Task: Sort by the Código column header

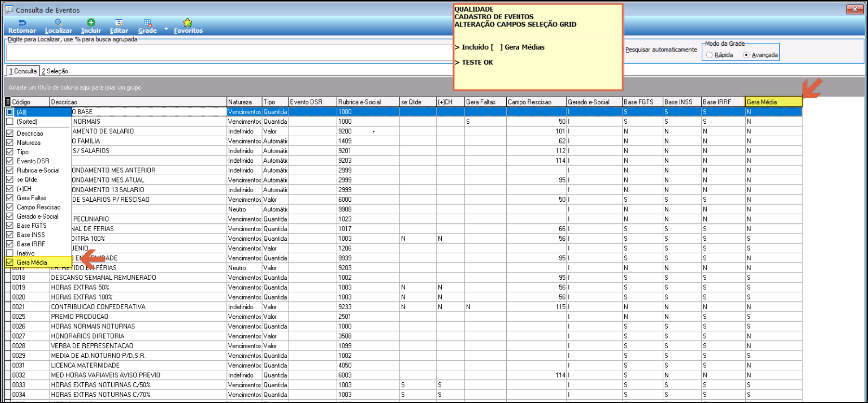Action: point(30,102)
